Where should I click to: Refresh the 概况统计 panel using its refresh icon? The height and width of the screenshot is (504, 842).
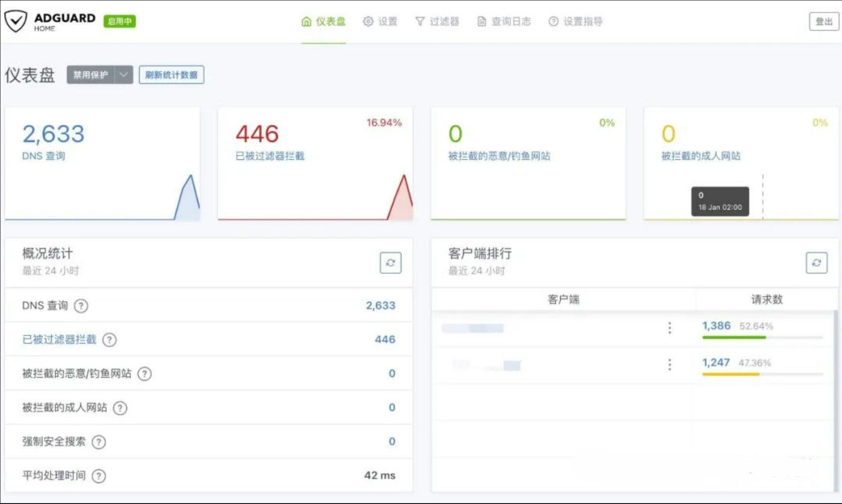390,263
